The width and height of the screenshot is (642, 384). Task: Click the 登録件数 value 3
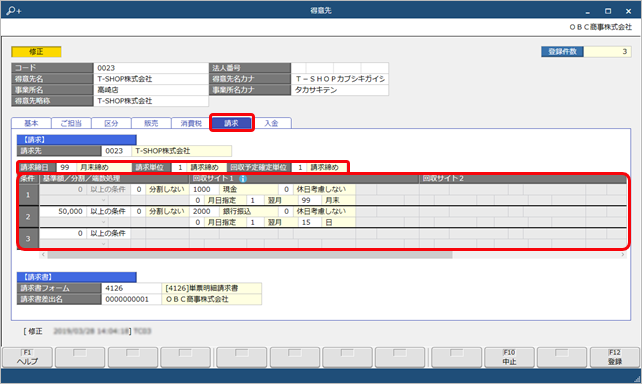[607, 52]
